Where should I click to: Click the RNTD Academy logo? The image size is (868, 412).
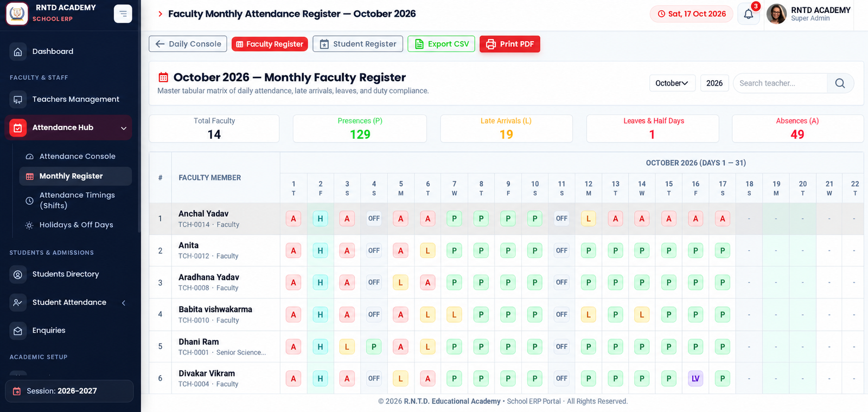(x=17, y=14)
